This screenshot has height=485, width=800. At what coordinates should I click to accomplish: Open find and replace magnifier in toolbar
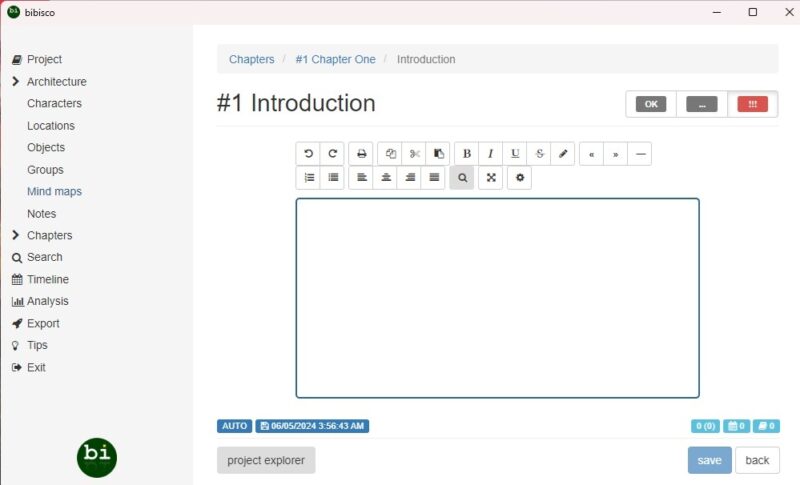[462, 177]
